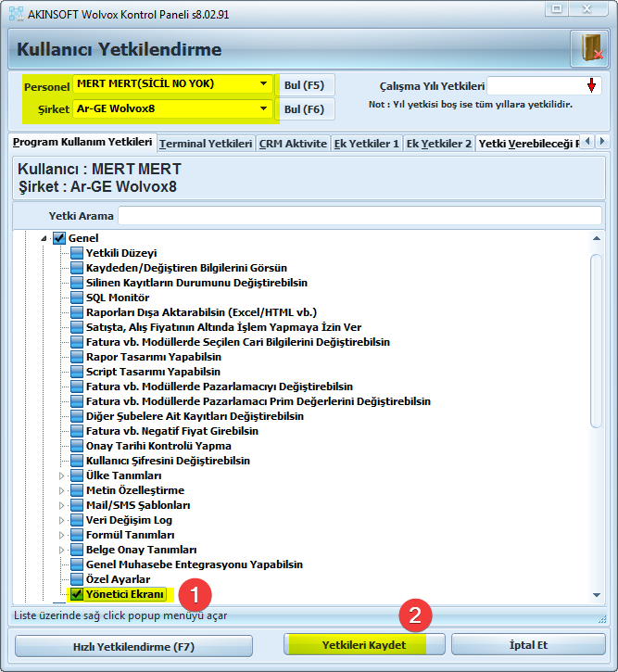Enable the Yetkili Düzeyi checkbox
Viewport: 618px width, 672px height.
(x=77, y=253)
